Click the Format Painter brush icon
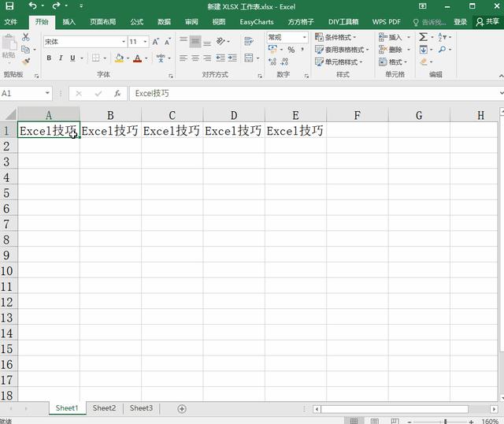The image size is (504, 424). pos(27,61)
